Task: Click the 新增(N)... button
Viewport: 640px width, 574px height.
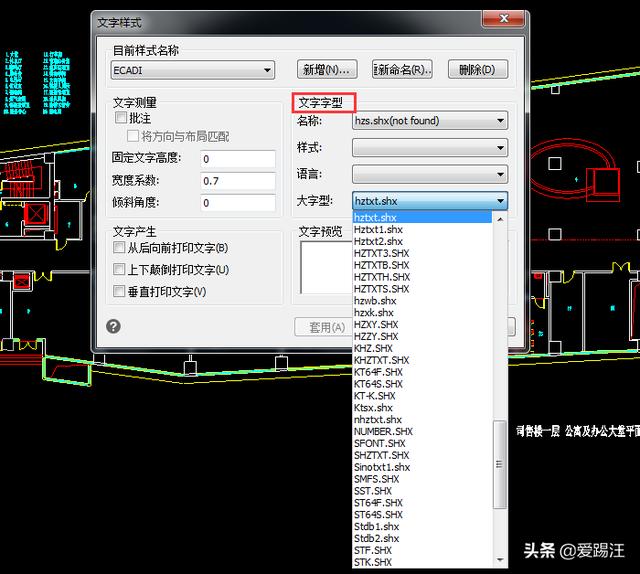Action: pyautogui.click(x=327, y=69)
